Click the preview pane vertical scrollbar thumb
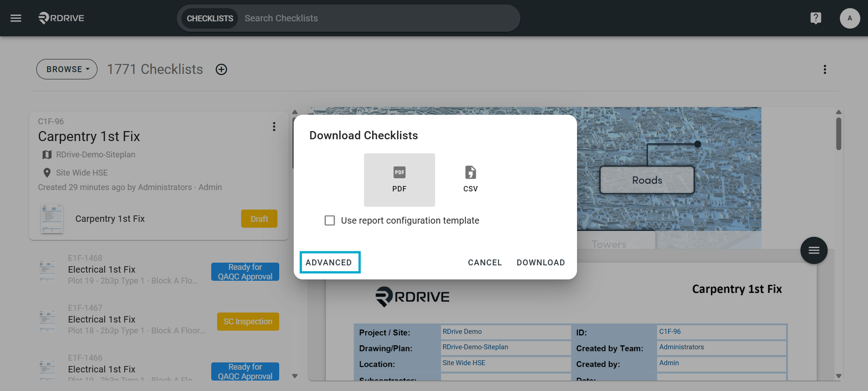Screen dimensions: 868x391 pyautogui.click(x=838, y=134)
